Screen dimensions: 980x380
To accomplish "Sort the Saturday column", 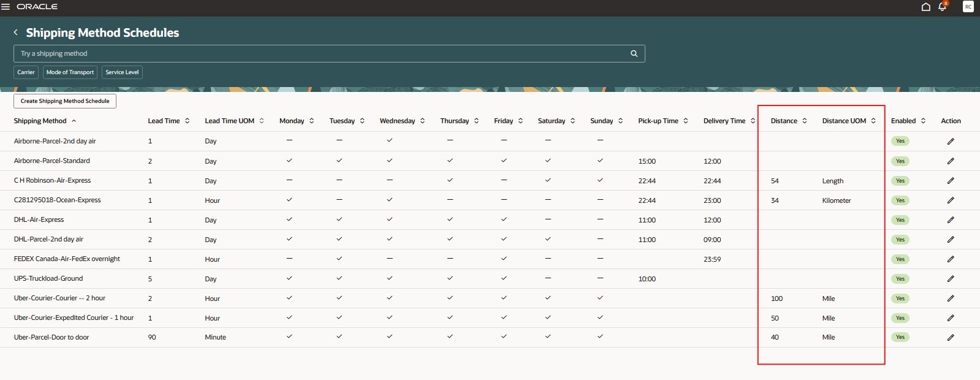I will click(x=572, y=121).
